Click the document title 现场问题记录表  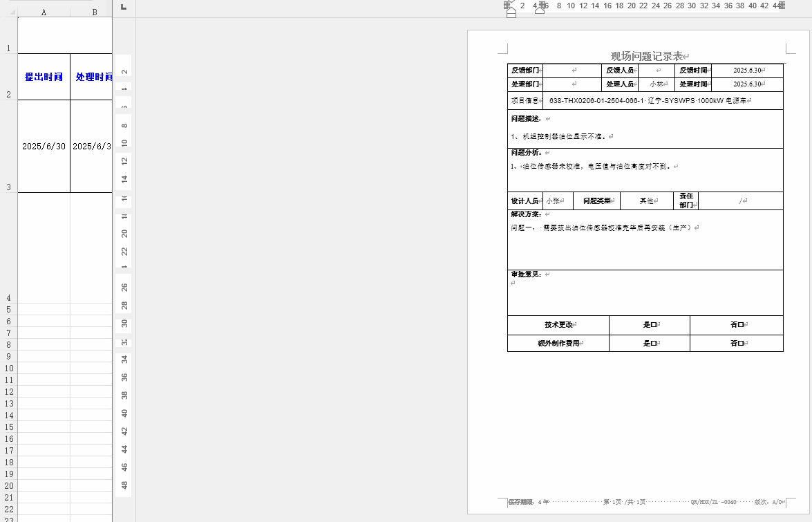coord(646,57)
